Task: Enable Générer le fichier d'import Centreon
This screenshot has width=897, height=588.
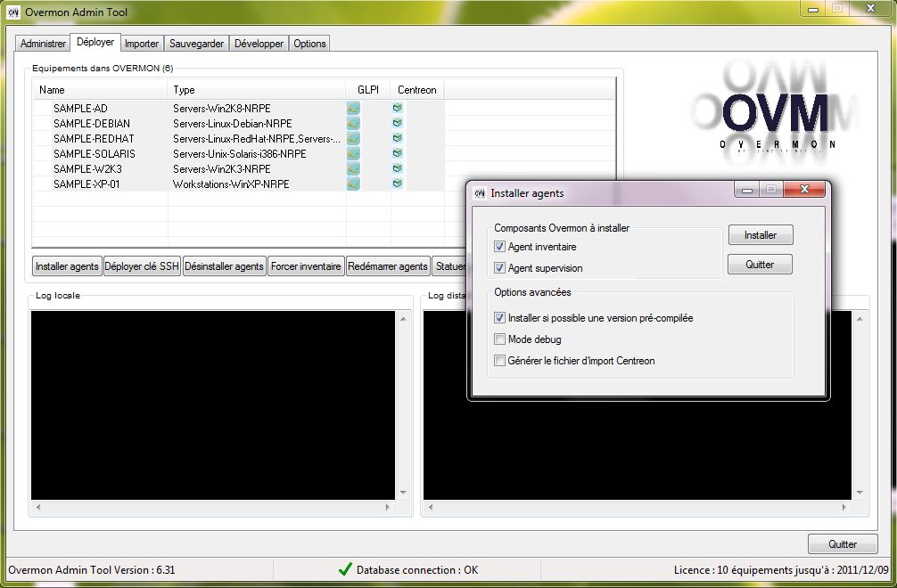Action: pyautogui.click(x=499, y=361)
